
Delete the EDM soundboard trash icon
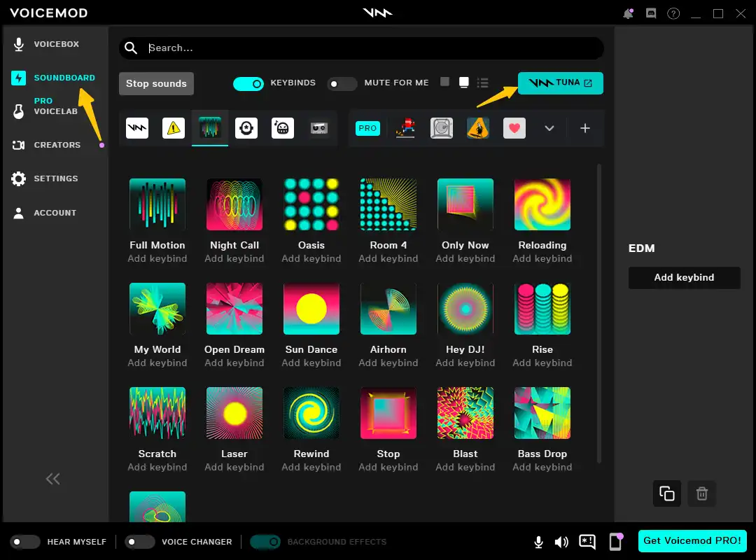coord(702,493)
